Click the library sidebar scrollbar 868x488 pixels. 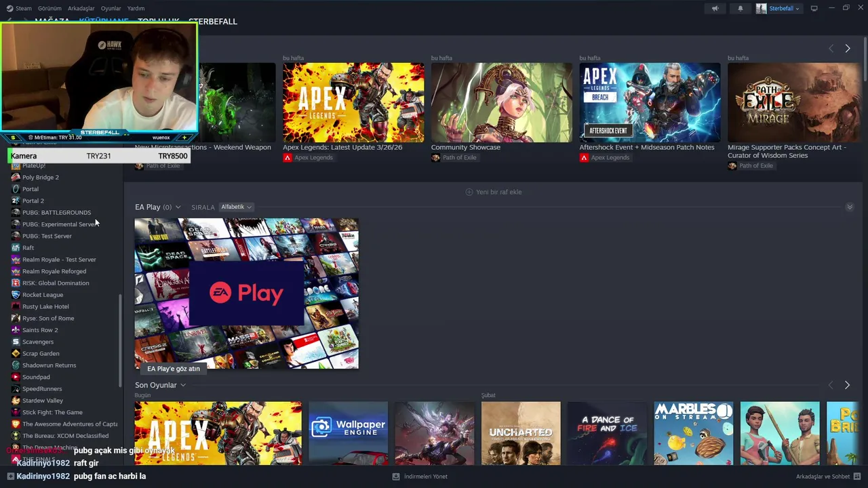120,340
